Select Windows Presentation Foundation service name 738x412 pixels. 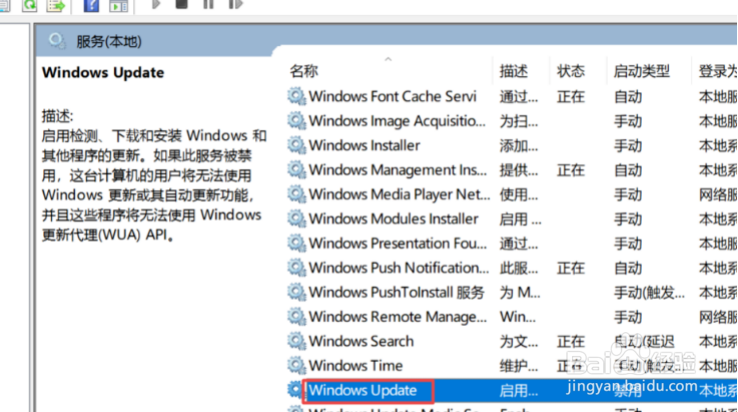(398, 243)
